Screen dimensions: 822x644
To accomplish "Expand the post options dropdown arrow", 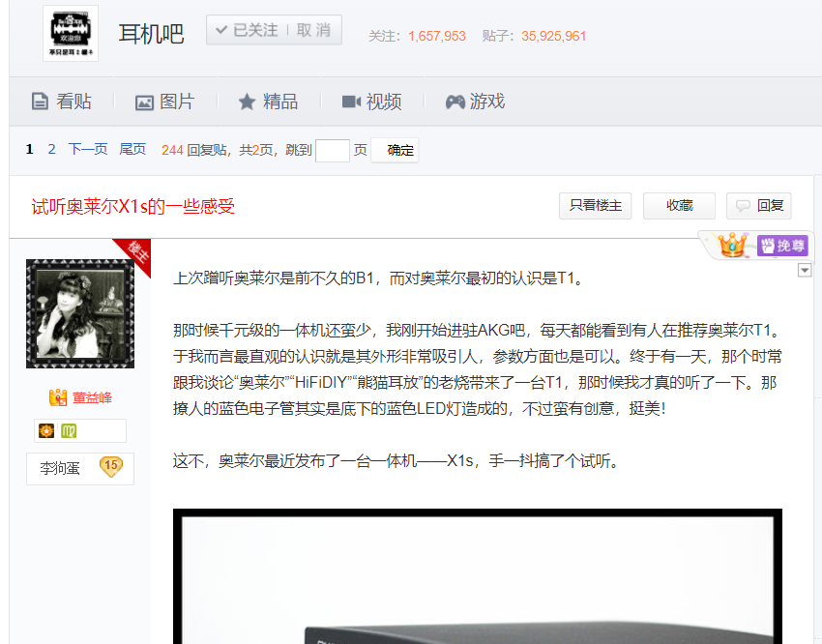I will click(x=805, y=271).
